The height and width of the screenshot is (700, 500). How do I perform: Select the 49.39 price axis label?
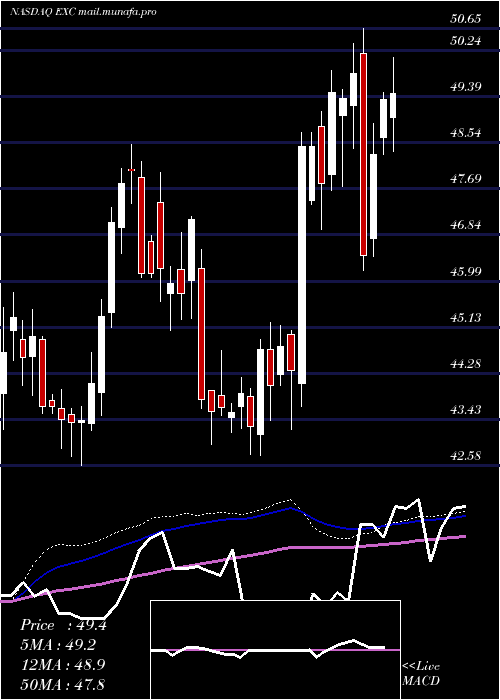click(x=466, y=87)
